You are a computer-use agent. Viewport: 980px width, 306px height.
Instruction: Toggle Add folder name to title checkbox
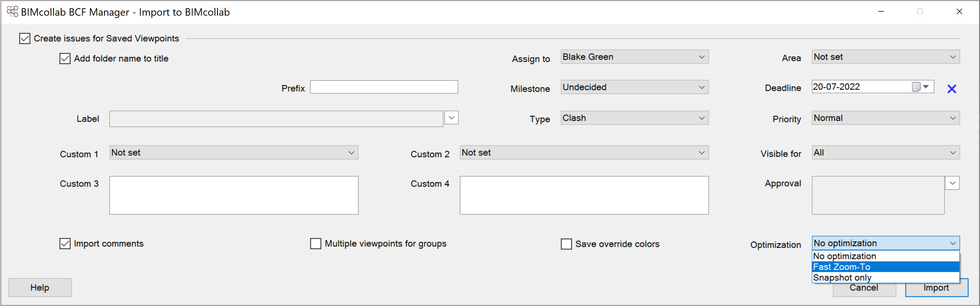tap(65, 58)
